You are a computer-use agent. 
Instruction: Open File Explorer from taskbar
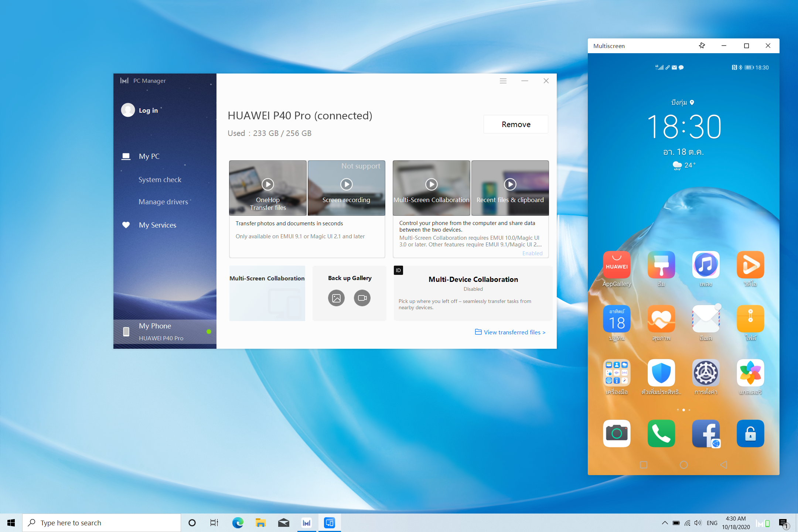261,523
